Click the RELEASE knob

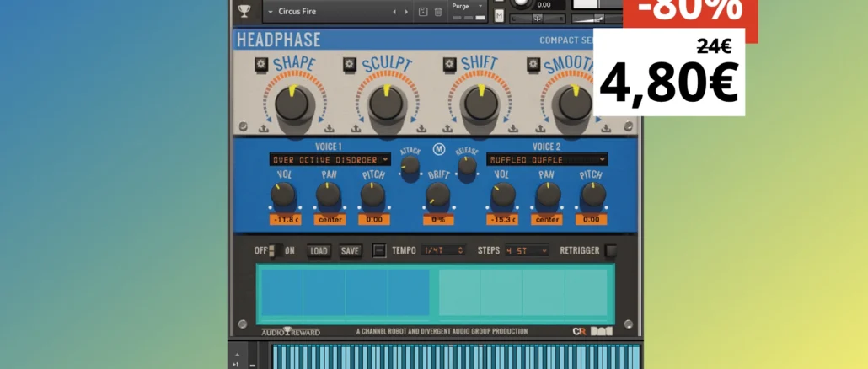[x=467, y=165]
